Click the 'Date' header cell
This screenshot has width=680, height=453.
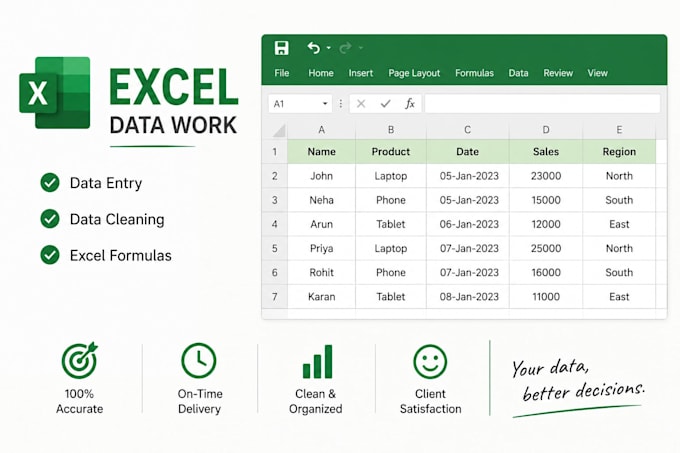tap(468, 152)
